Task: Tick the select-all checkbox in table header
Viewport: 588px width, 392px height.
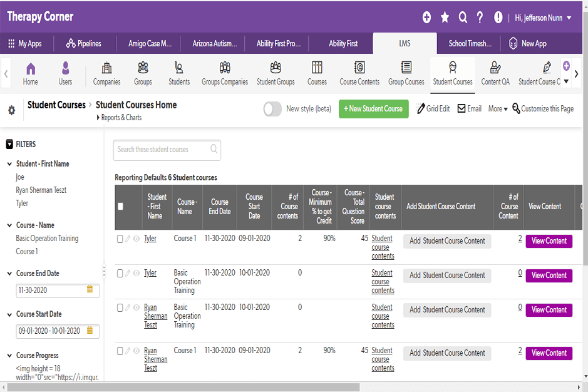Action: [120, 206]
